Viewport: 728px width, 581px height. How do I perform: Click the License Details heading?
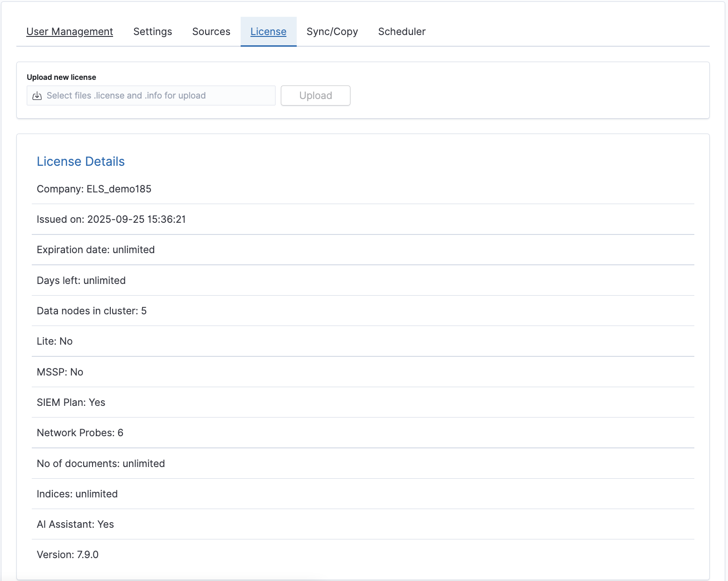(x=80, y=162)
